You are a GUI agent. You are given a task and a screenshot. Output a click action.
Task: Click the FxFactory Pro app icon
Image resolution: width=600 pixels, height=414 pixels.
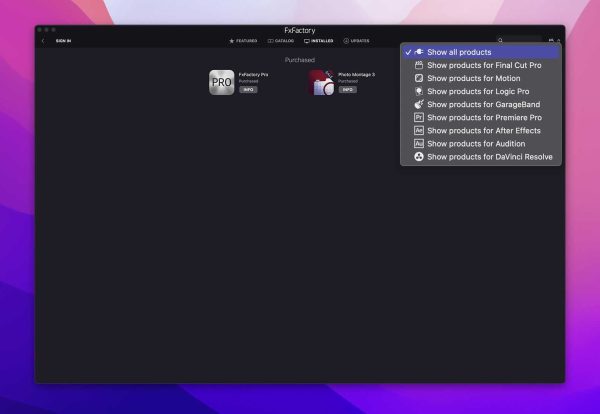(221, 82)
